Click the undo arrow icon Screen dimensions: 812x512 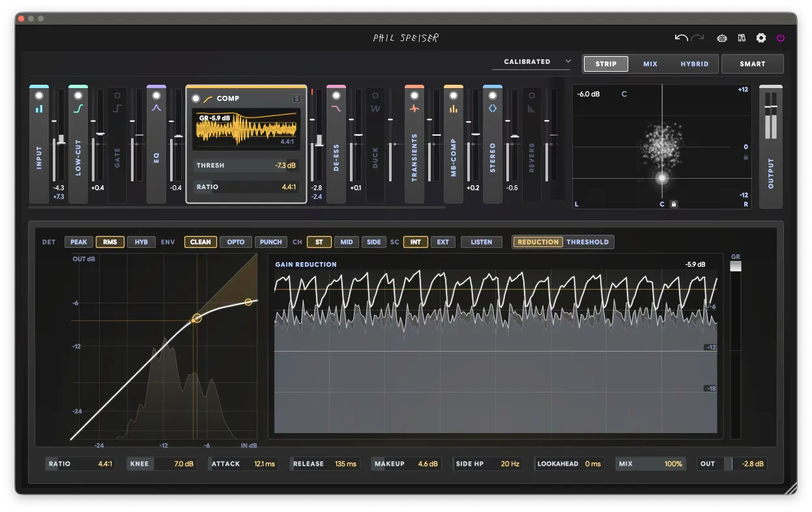(682, 38)
